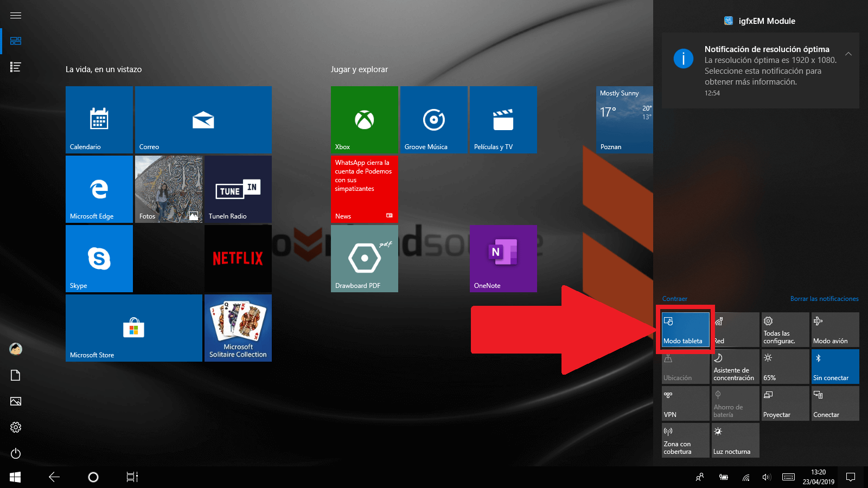Open Pictures from Start sidebar
The height and width of the screenshot is (488, 868).
click(x=16, y=401)
